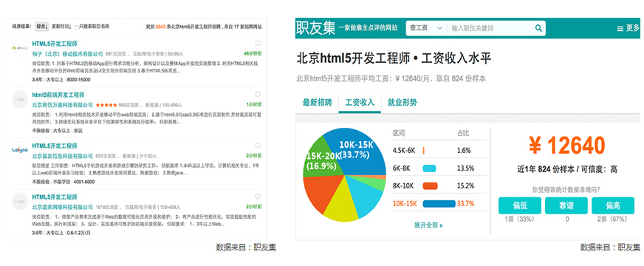Select the 8K-10K range label
Viewport: 644px width, 266px height.
click(403, 185)
